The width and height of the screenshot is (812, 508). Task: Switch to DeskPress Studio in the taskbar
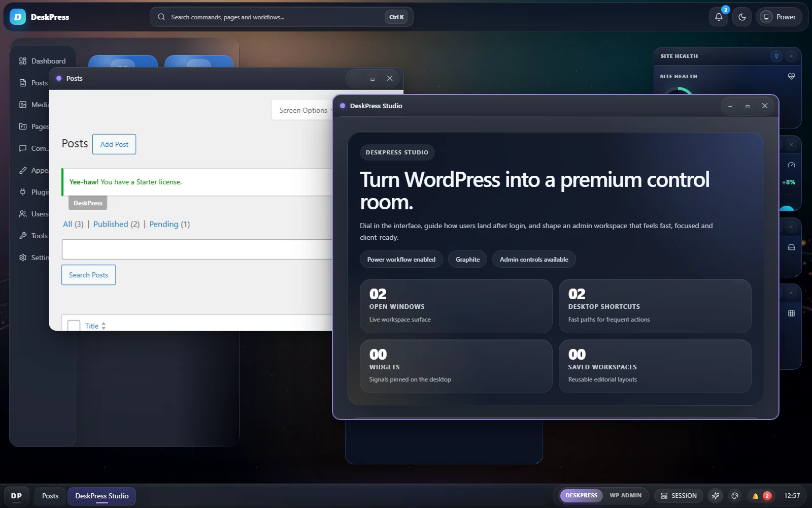[102, 496]
